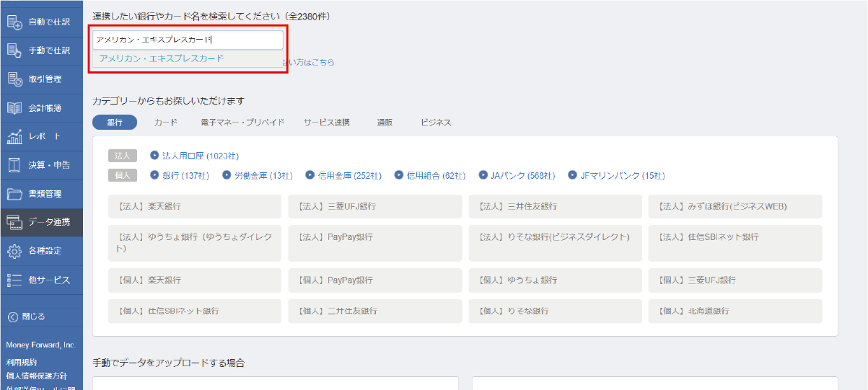Open 決算・申告 menu label

pos(50,165)
